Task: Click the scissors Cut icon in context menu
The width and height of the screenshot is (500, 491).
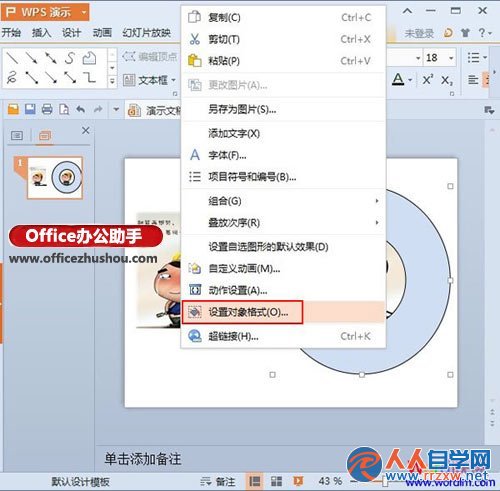Action: 194,39
